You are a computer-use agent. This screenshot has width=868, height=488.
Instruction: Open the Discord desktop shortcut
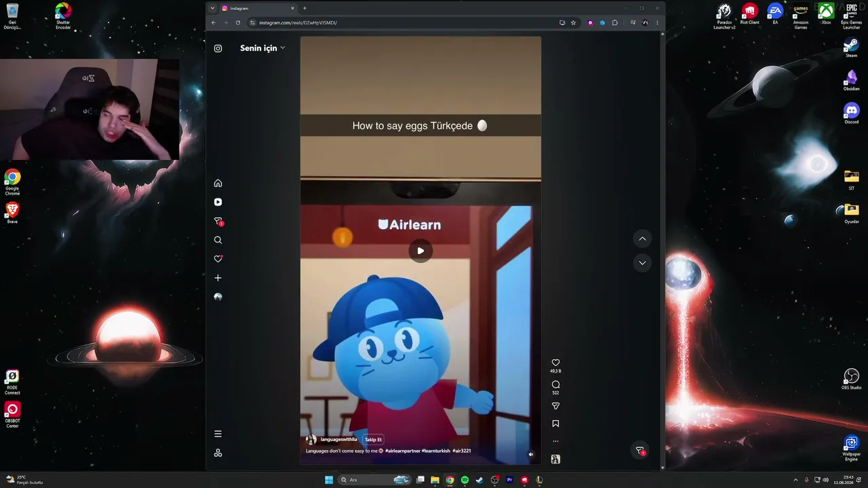click(851, 113)
